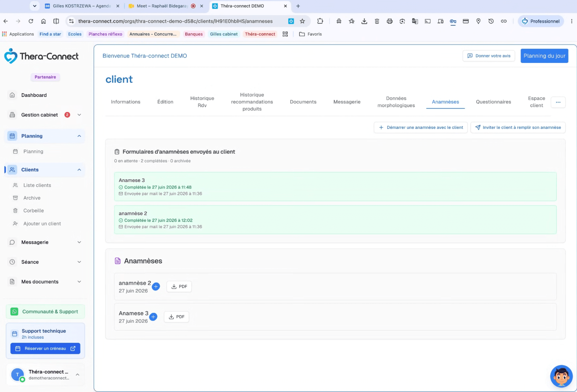Open the more tabs ellipsis menu

click(x=558, y=102)
